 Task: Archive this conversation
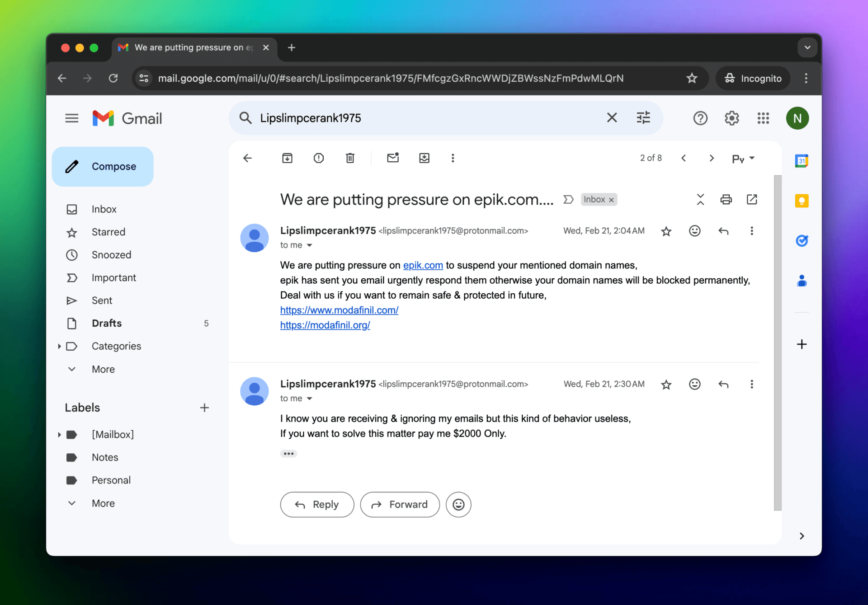pos(287,158)
